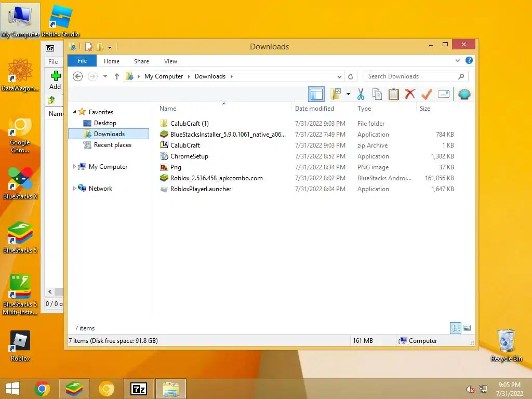Open the View ribbon tab
This screenshot has width=532, height=399.
(x=170, y=61)
